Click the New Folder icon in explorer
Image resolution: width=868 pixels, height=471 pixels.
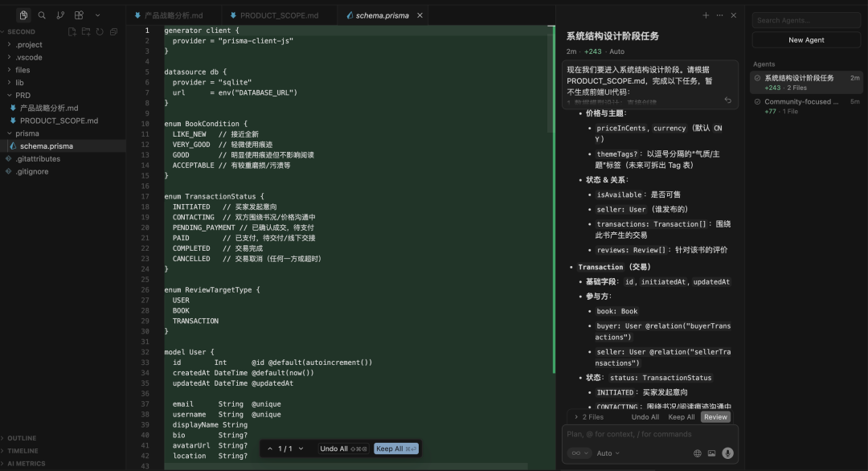tap(86, 32)
